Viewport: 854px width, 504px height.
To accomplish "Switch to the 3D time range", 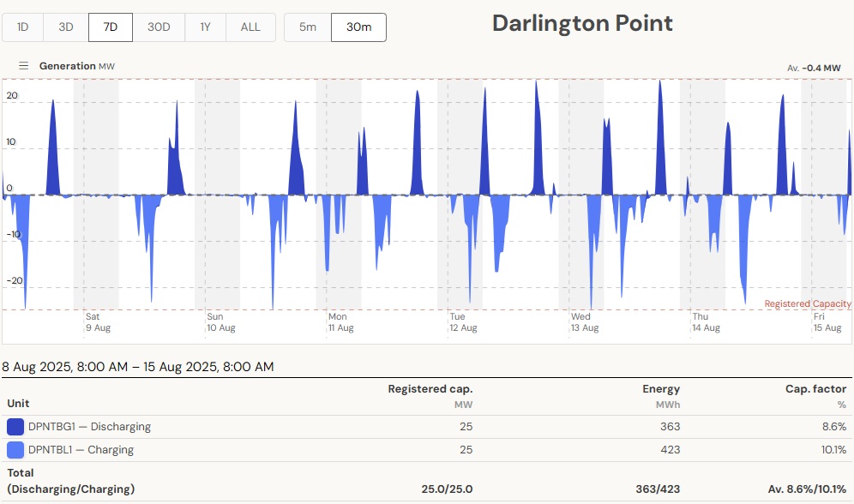I will tap(66, 27).
